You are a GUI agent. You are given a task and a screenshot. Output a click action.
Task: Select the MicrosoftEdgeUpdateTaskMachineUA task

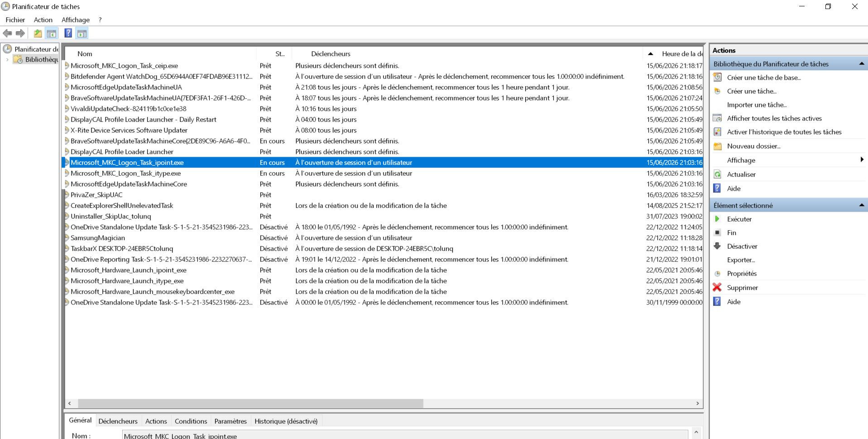[384, 87]
